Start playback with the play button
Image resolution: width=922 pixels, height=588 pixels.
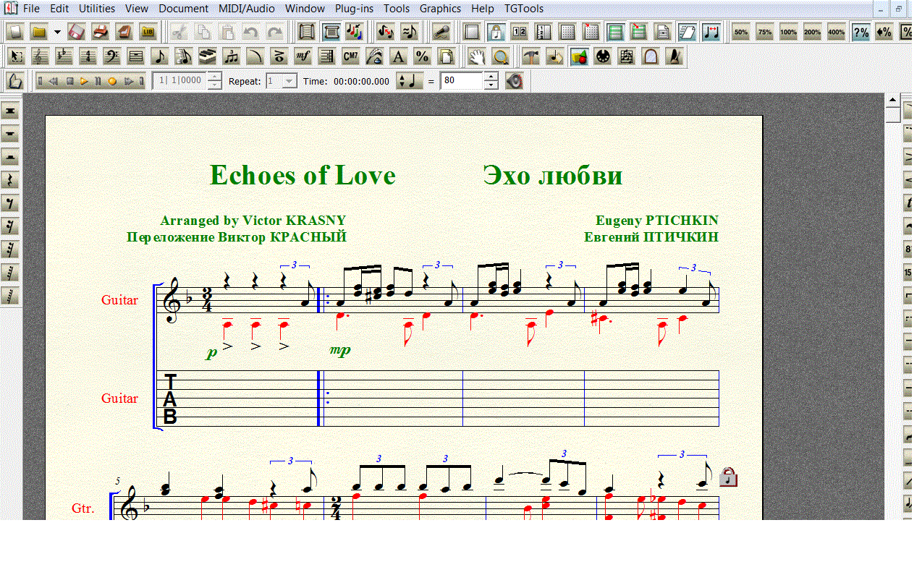(84, 81)
